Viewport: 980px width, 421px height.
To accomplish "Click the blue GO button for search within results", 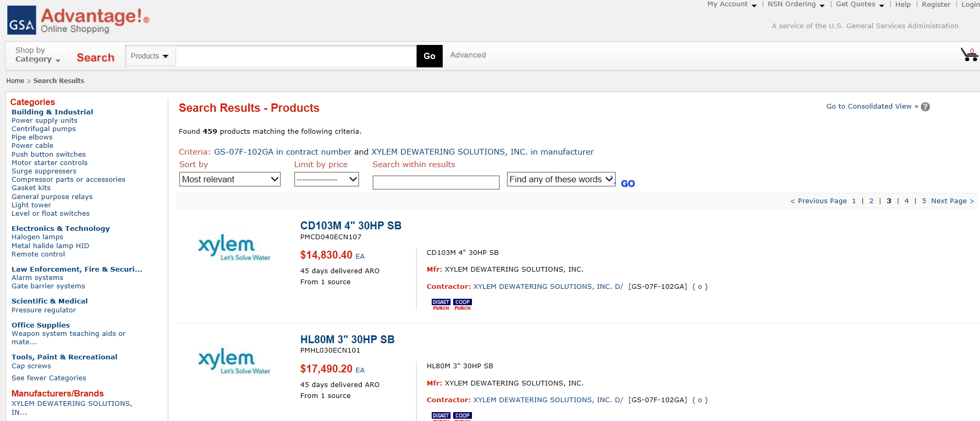I will (628, 183).
